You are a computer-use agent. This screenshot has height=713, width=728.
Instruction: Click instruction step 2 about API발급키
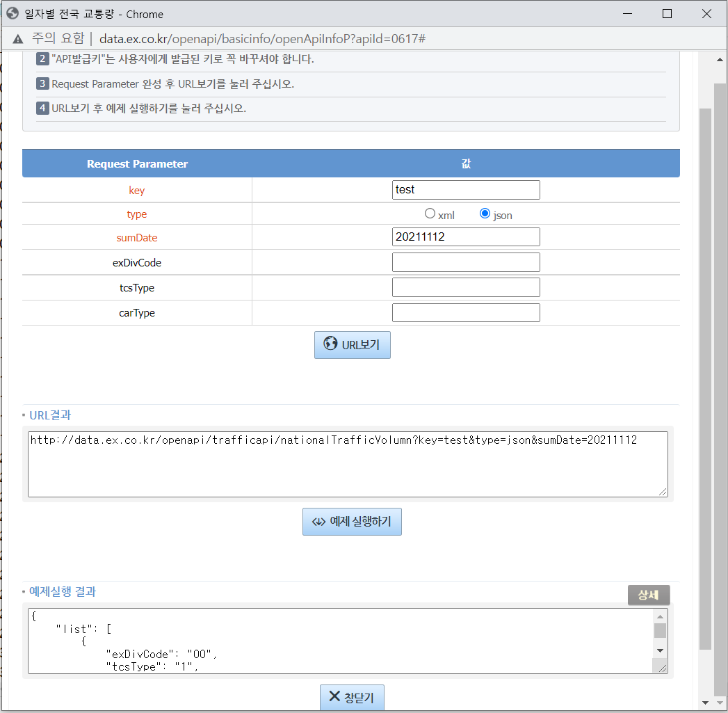click(x=175, y=59)
